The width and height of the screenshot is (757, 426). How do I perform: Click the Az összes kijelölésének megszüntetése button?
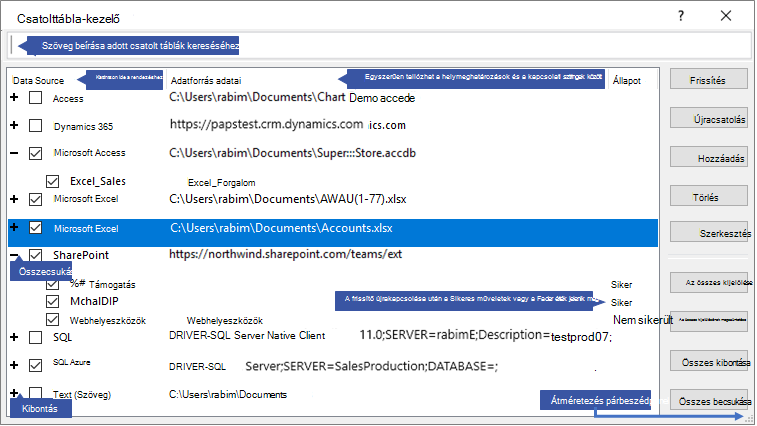pyautogui.click(x=708, y=320)
